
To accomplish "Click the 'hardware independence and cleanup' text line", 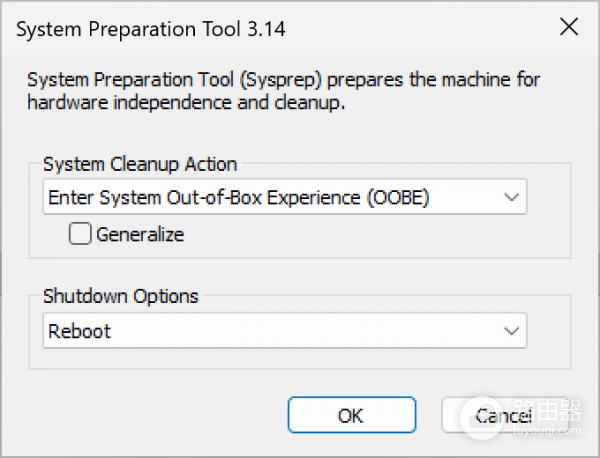I will tap(186, 103).
